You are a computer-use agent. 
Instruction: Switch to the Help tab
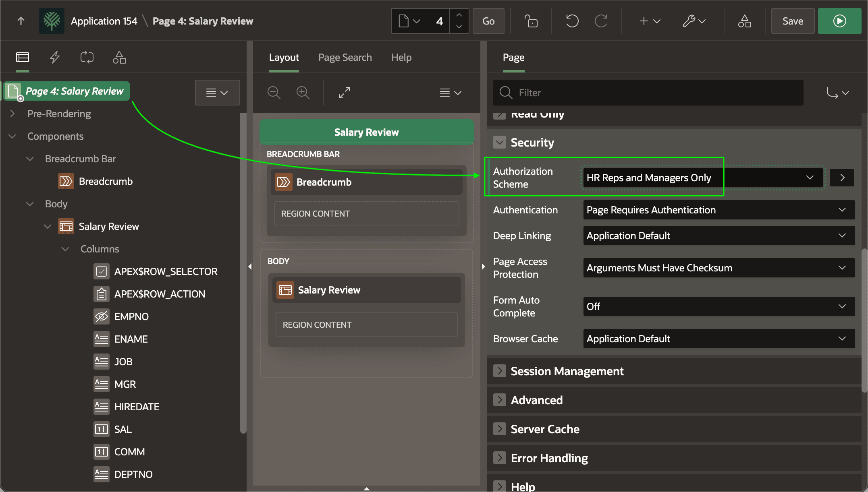(x=401, y=58)
